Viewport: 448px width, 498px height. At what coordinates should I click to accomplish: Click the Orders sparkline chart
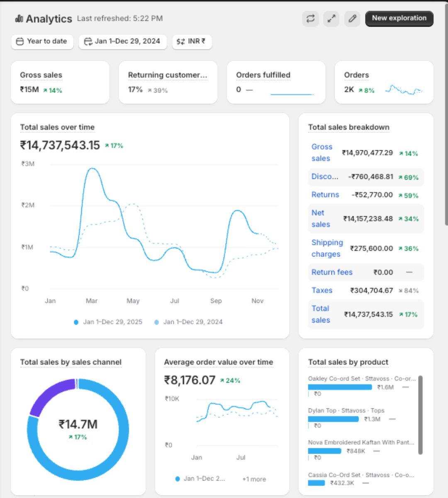(403, 90)
